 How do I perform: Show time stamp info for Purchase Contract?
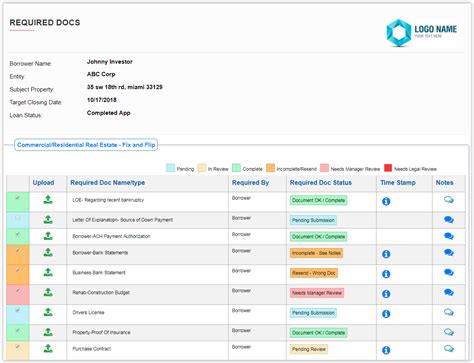pos(386,350)
